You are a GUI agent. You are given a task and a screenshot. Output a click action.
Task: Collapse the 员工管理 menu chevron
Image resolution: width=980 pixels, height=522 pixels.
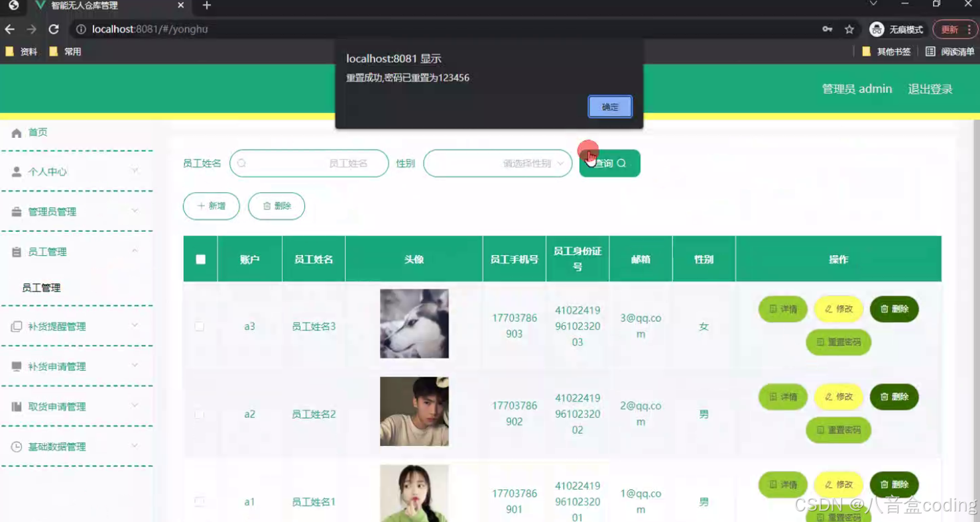tap(135, 251)
